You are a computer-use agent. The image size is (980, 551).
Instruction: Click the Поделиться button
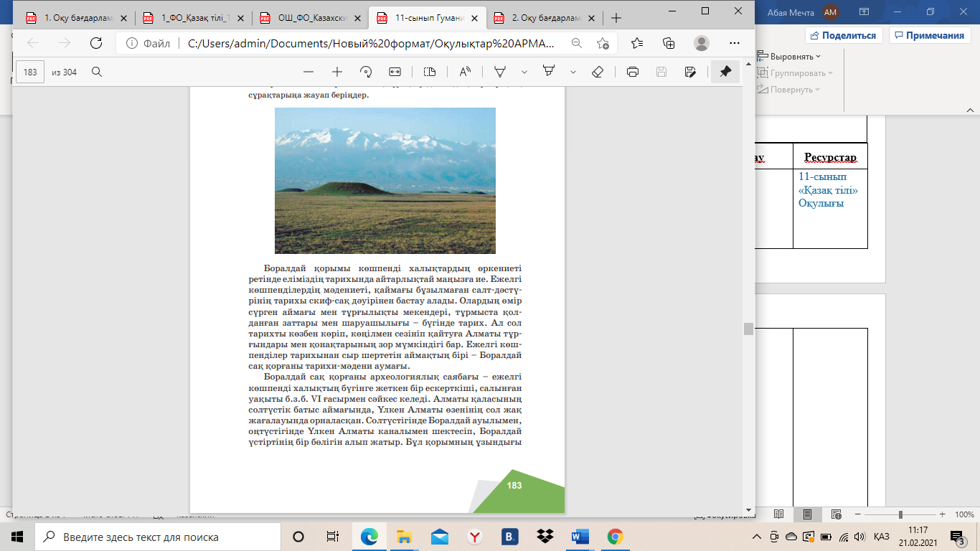[x=844, y=35]
